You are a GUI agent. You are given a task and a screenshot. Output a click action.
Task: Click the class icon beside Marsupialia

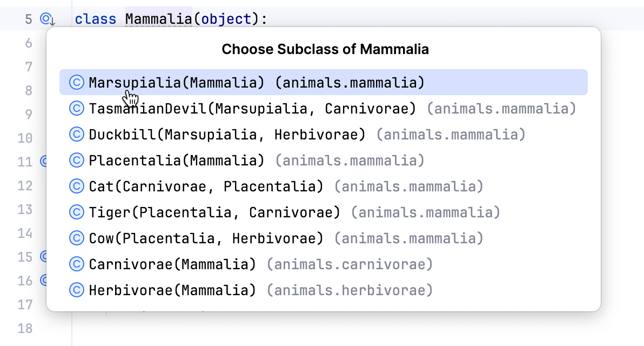(77, 83)
